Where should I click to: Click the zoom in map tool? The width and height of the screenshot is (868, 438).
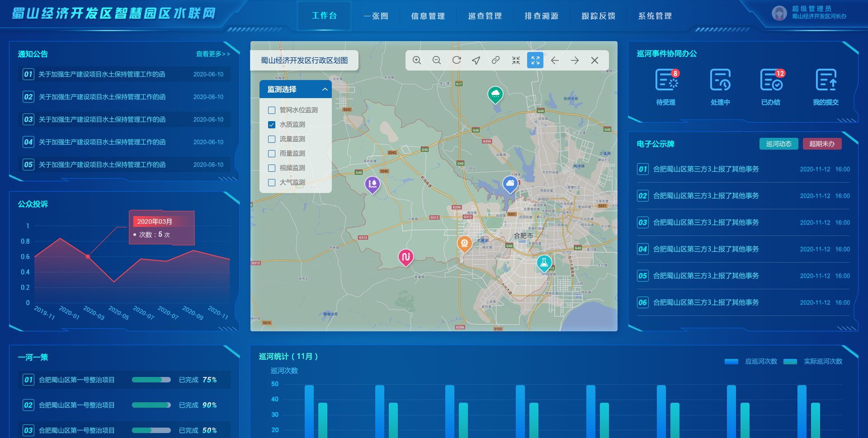point(417,61)
